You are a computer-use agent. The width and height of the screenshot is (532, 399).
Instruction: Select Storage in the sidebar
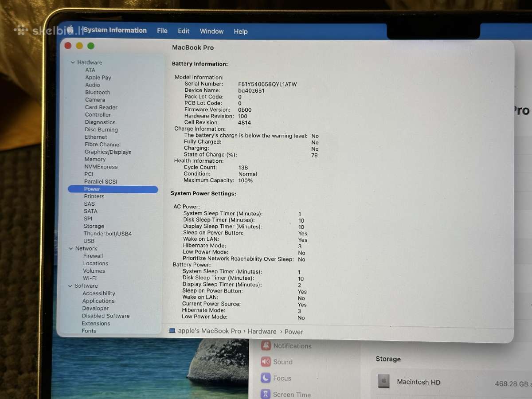pyautogui.click(x=94, y=226)
